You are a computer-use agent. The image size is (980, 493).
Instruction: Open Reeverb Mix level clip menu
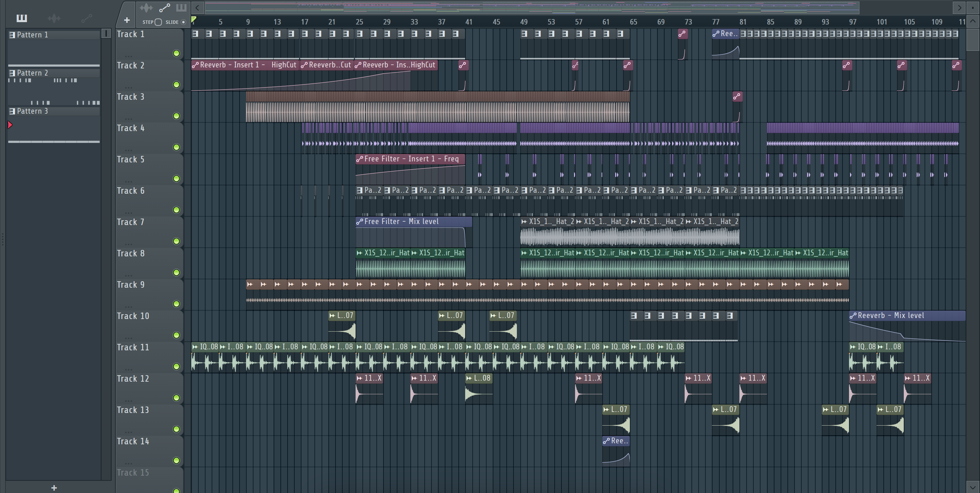(x=853, y=316)
